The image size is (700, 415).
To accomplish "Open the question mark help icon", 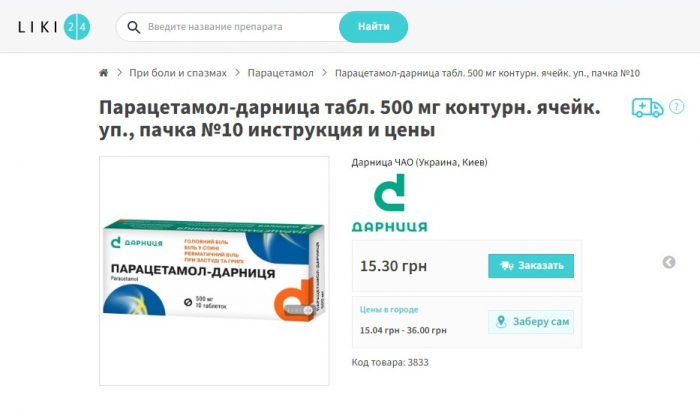I will (677, 107).
